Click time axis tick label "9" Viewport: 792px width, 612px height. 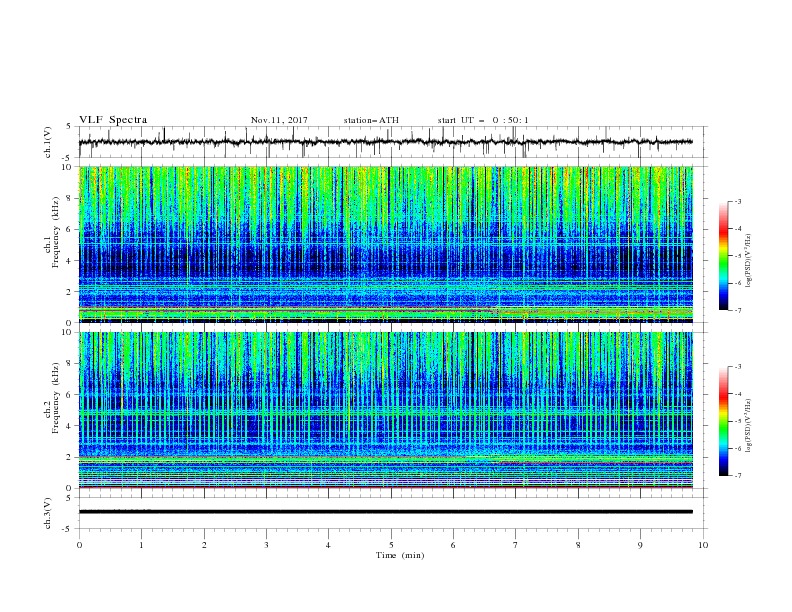[x=640, y=545]
